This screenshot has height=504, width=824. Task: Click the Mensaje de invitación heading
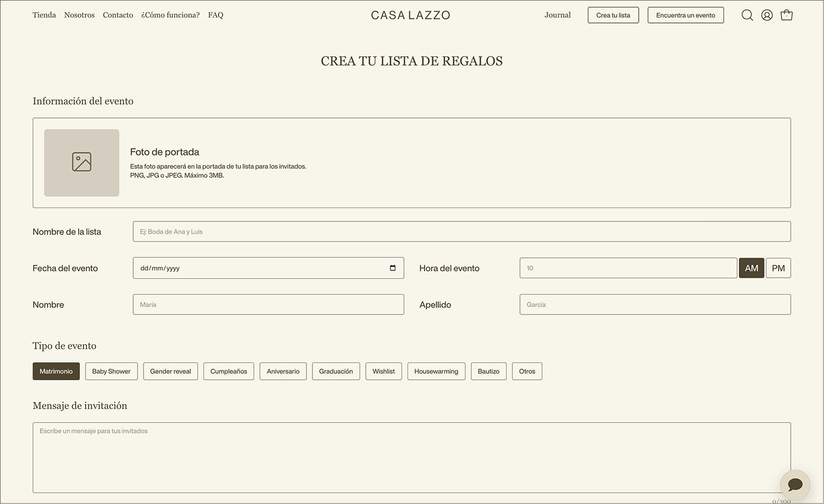click(80, 405)
